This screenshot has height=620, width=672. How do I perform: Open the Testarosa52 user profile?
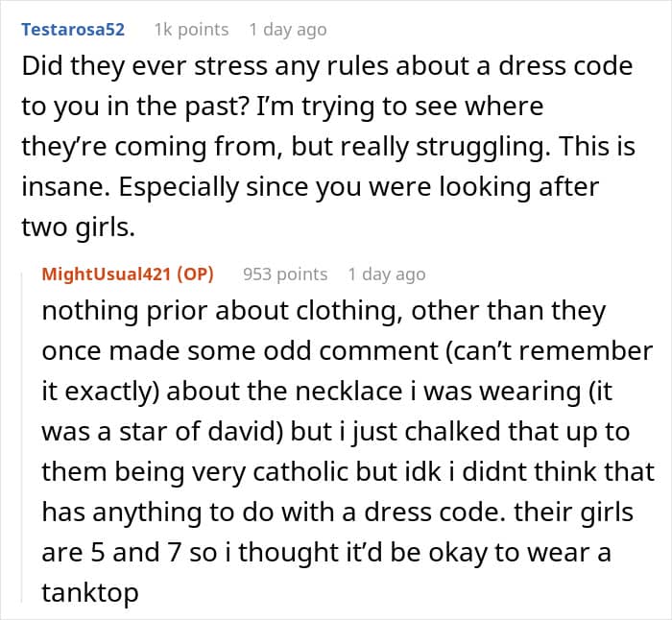click(x=73, y=30)
